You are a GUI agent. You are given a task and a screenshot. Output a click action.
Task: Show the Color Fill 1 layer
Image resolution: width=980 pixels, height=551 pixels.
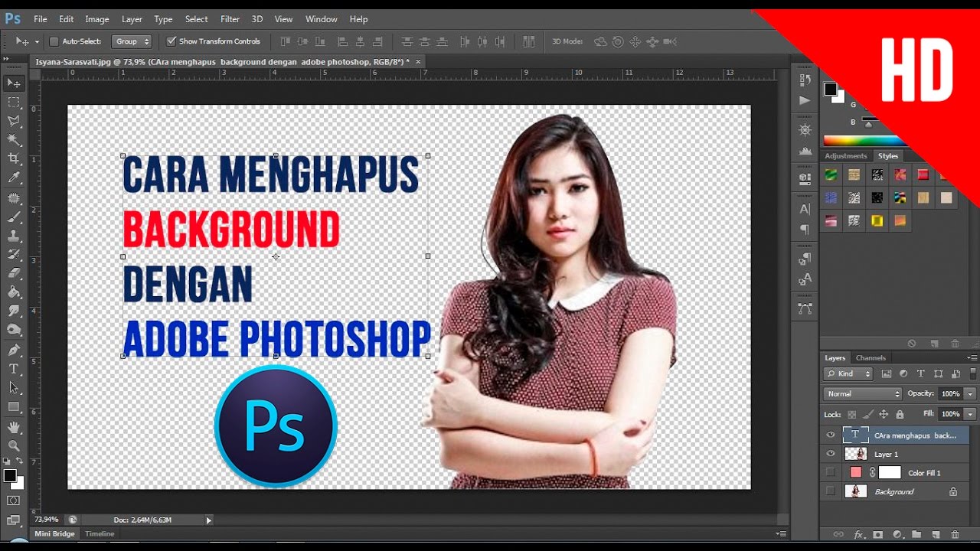(x=831, y=472)
